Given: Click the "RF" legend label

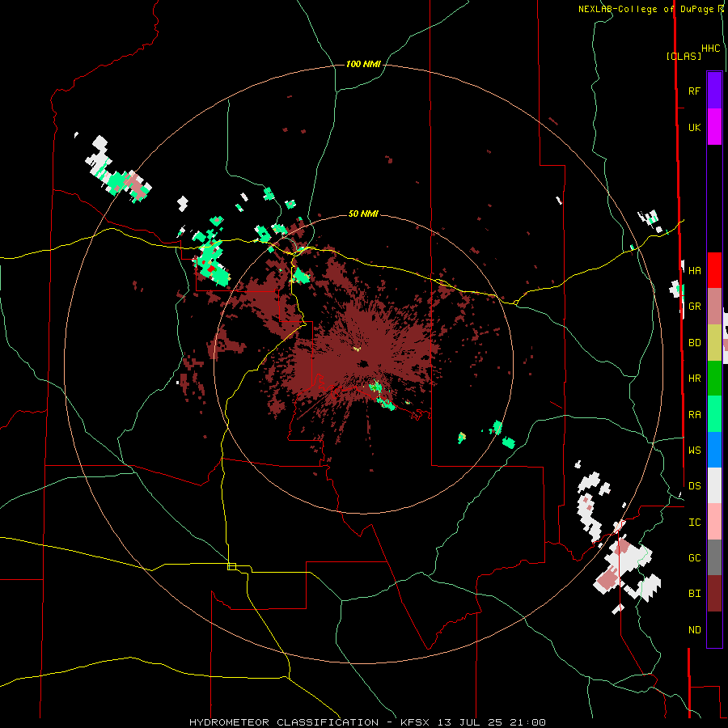Looking at the screenshot, I should 694,91.
